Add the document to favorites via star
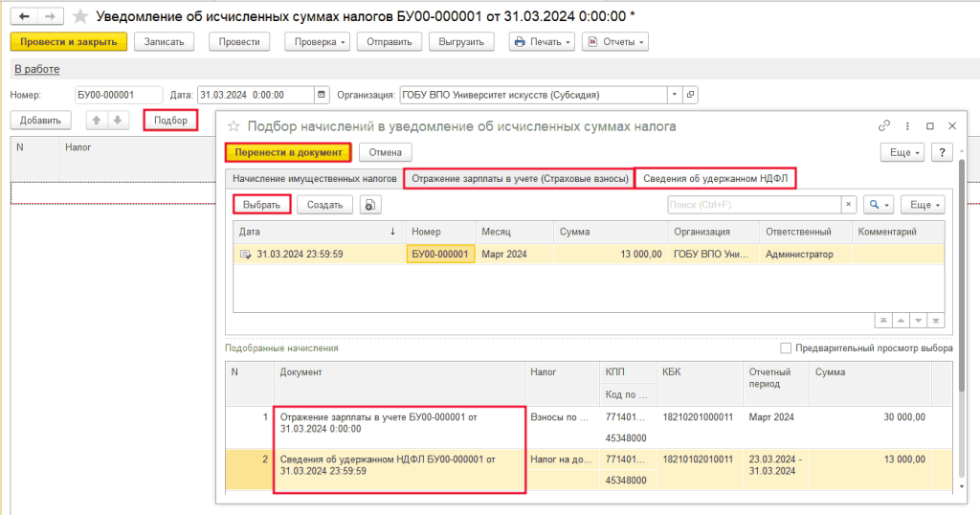980x515 pixels. click(x=80, y=16)
